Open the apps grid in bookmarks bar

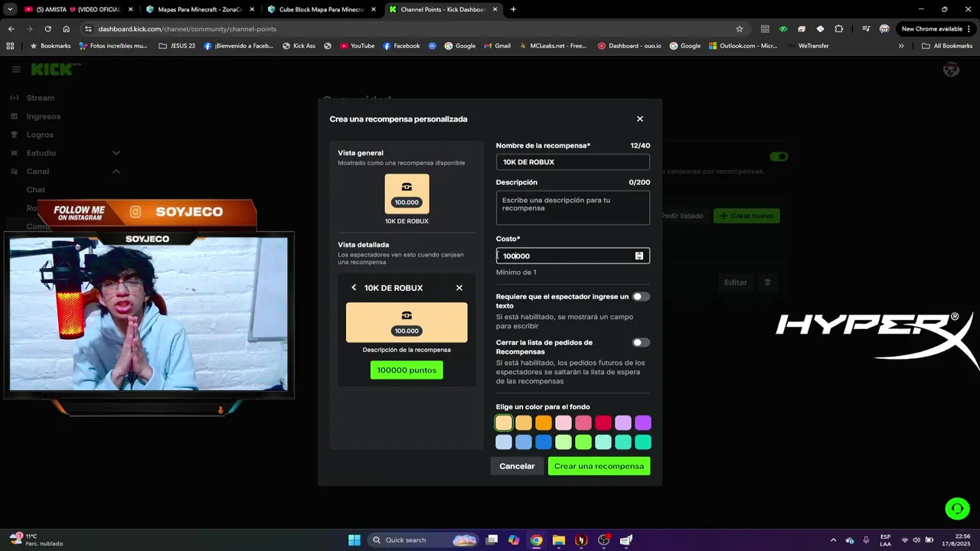click(10, 46)
